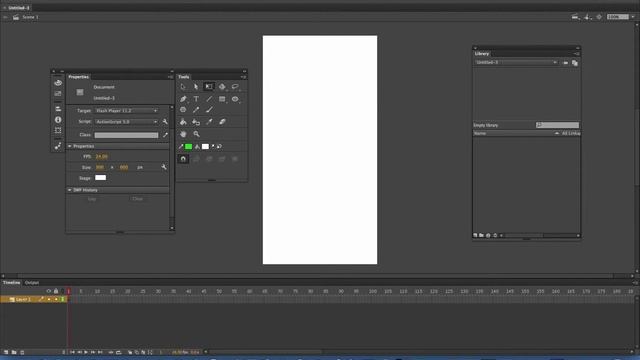Switch to the Timeline tab
The image size is (640, 360).
tap(11, 282)
